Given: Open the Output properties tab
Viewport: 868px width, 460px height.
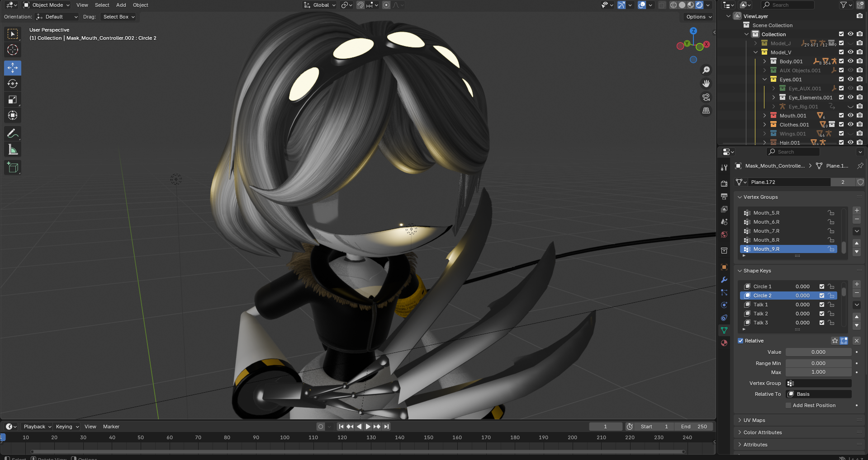Looking at the screenshot, I should point(724,197).
